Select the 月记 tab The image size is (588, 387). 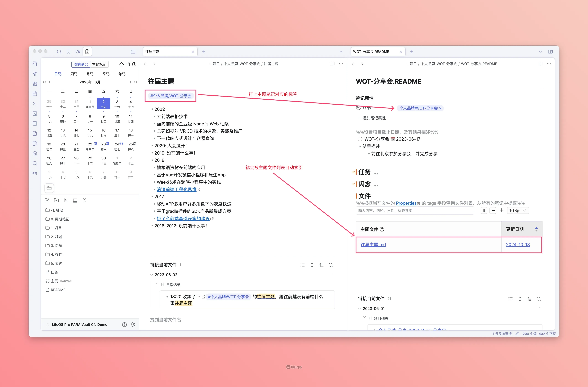coord(90,74)
